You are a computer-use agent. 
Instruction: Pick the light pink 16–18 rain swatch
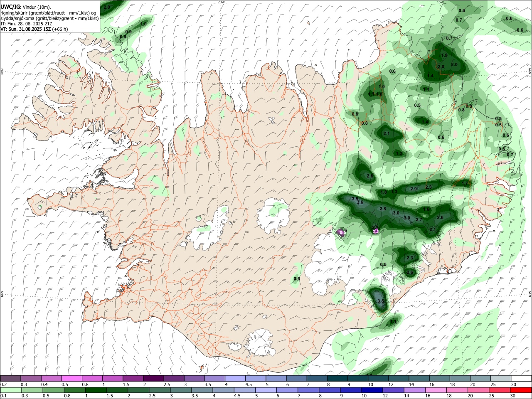coord(436,390)
